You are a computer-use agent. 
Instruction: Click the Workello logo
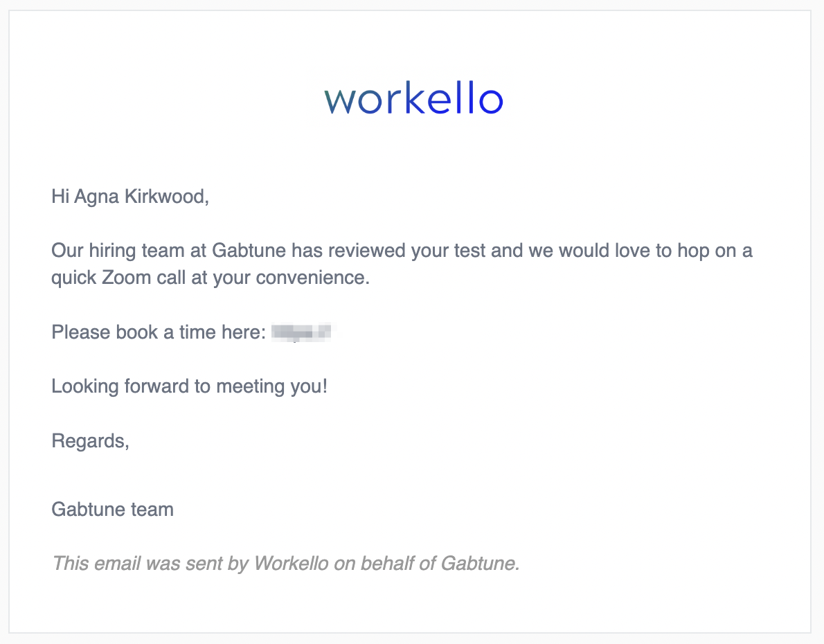pyautogui.click(x=413, y=98)
